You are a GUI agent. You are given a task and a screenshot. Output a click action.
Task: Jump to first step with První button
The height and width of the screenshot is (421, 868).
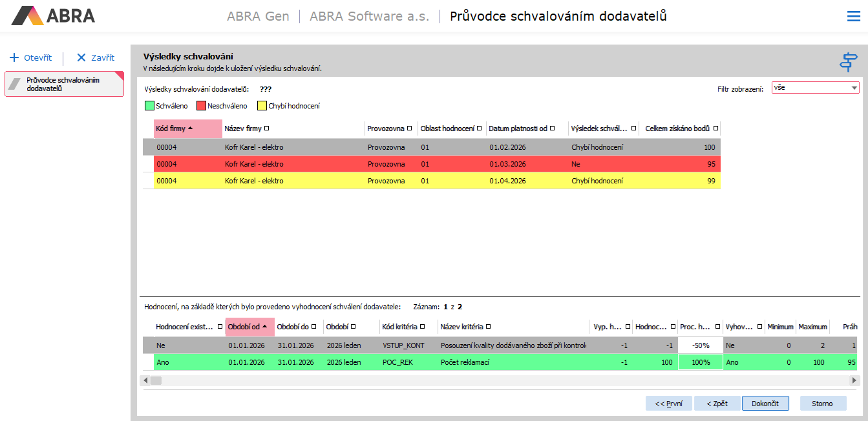click(x=668, y=404)
